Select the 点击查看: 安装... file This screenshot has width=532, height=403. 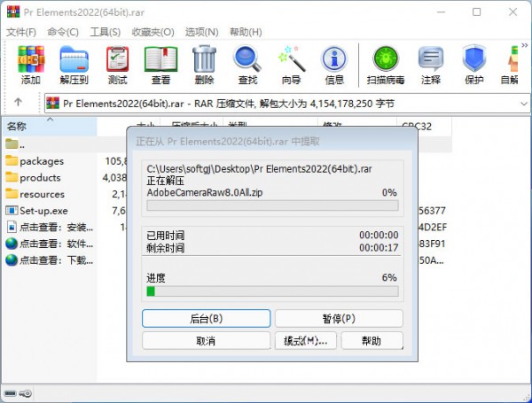(x=51, y=227)
